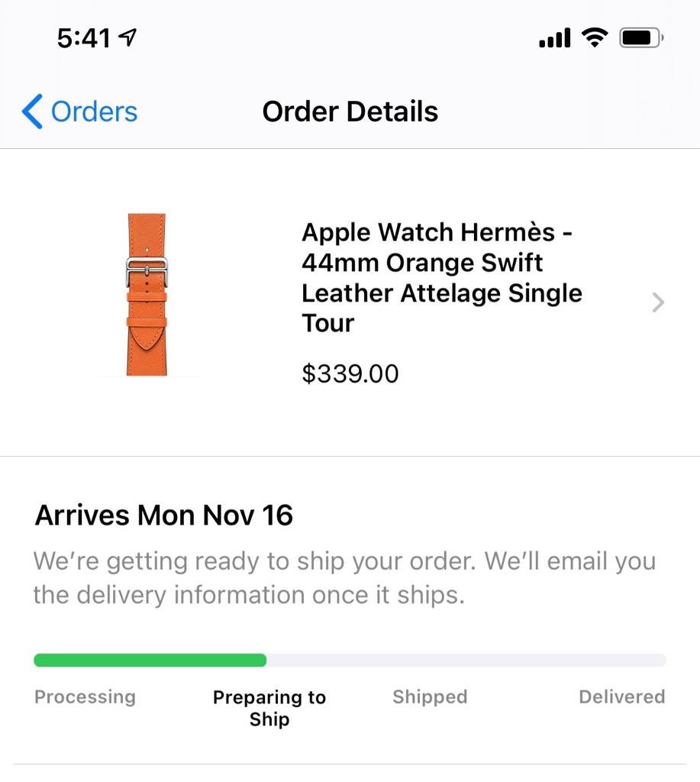Tap the $339.00 price text
The image size is (700, 782).
[350, 373]
